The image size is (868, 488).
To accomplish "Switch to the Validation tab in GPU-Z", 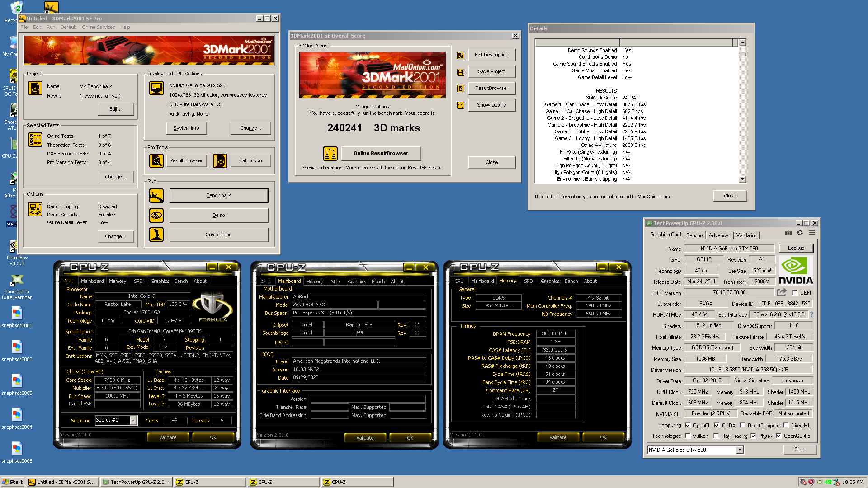I will click(x=746, y=235).
